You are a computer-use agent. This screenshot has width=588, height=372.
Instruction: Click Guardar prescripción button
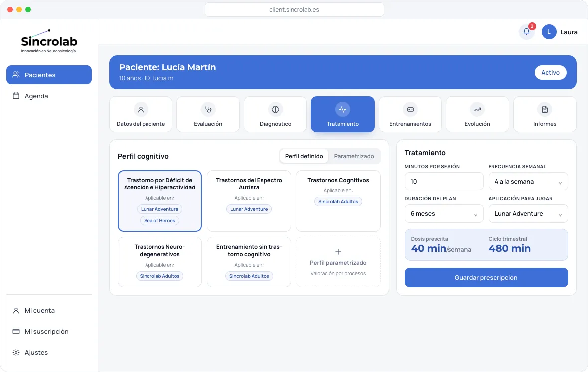pyautogui.click(x=486, y=277)
